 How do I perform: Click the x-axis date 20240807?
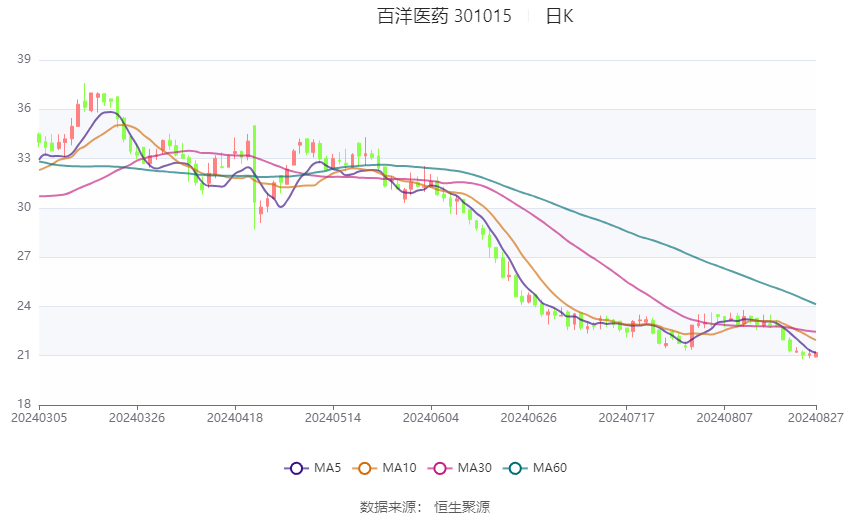(x=724, y=418)
